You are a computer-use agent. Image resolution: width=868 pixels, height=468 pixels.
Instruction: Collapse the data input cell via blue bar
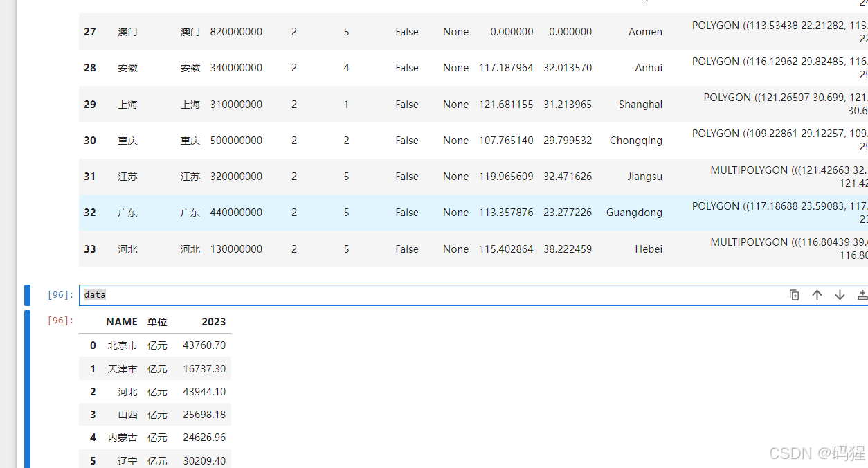point(28,295)
